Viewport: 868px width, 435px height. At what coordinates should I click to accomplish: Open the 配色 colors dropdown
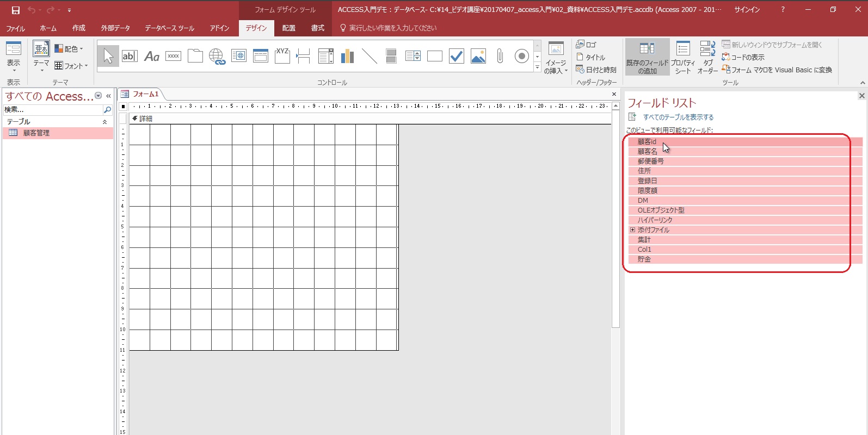pos(69,49)
